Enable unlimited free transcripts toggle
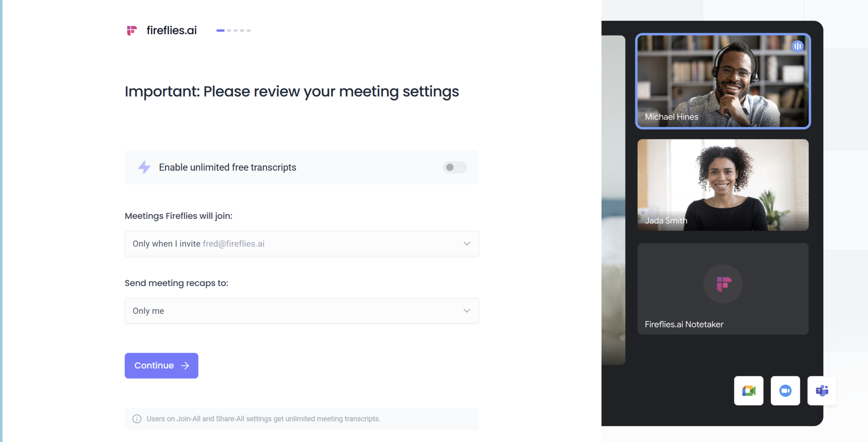868x442 pixels. pyautogui.click(x=454, y=167)
